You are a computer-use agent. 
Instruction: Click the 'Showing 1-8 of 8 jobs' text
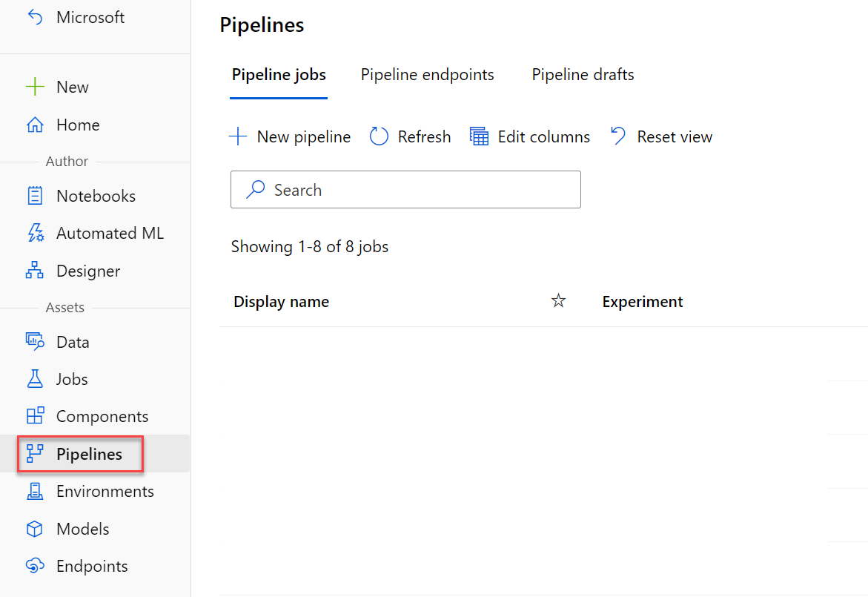[309, 246]
